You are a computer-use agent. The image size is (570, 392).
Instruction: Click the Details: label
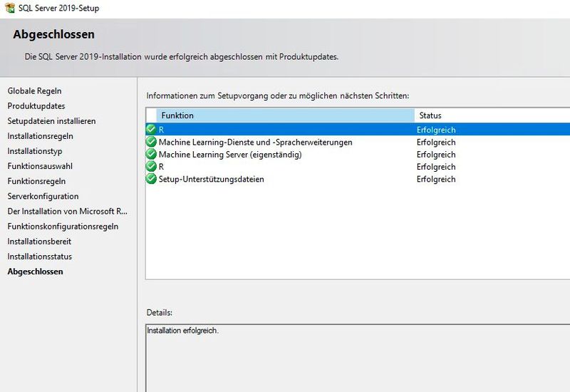tap(159, 312)
